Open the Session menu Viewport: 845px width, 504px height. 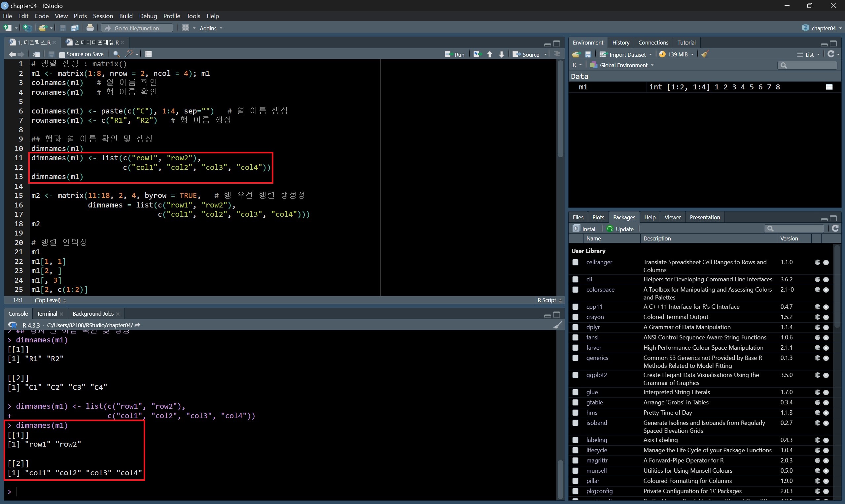103,16
